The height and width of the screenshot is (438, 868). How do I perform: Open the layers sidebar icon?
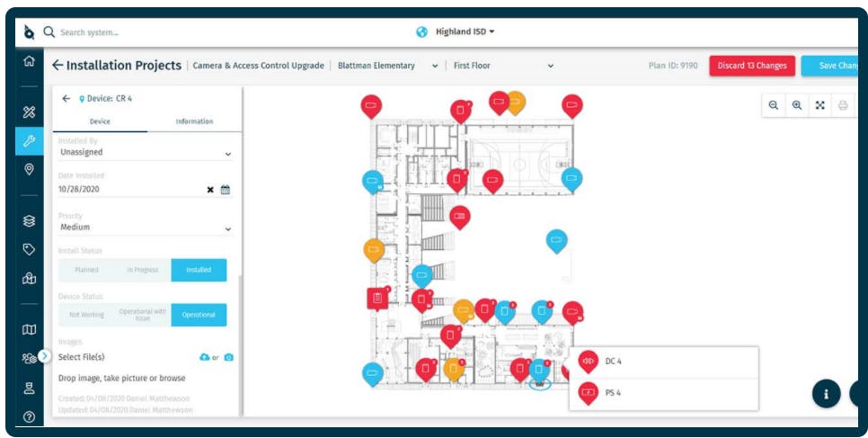pos(29,220)
